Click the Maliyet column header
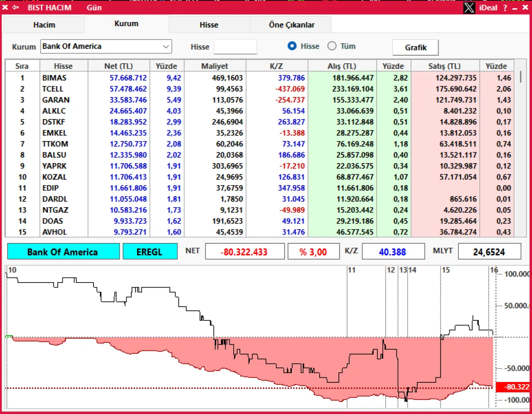Viewport: 532px width, 414px height. click(215, 66)
